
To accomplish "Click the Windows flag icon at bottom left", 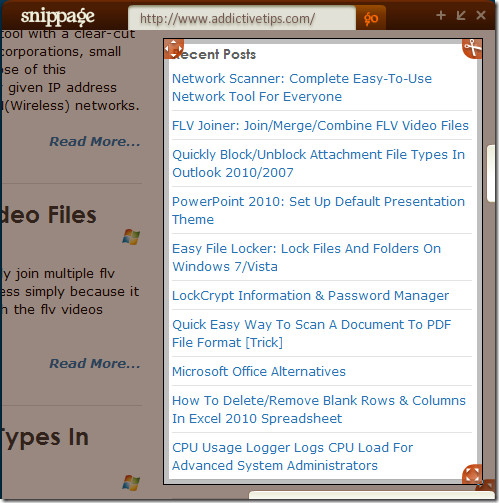I will [x=131, y=483].
